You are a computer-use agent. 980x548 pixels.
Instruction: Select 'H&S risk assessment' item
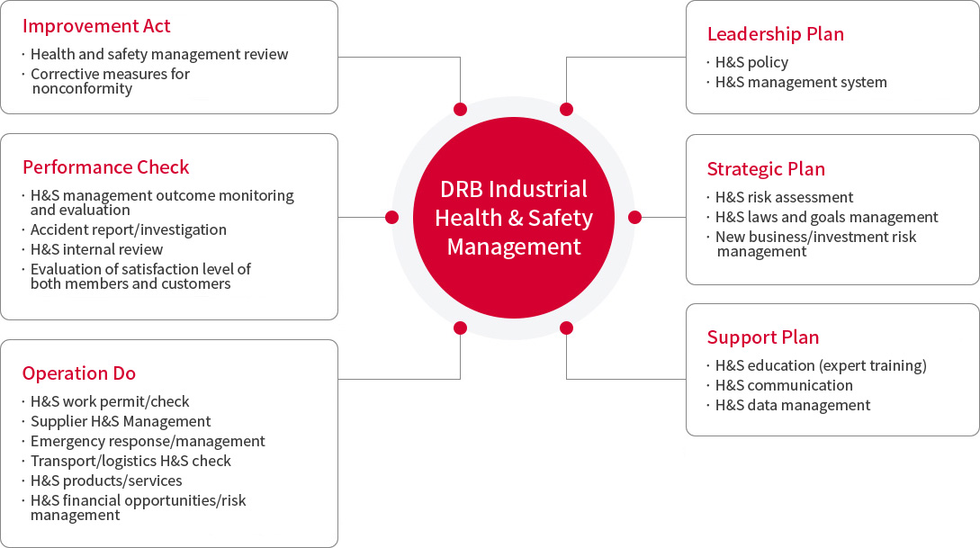(x=784, y=197)
